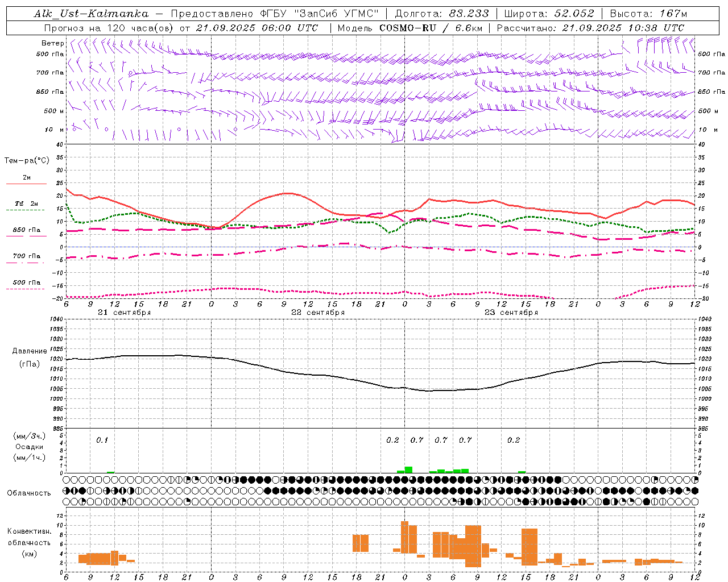
Task: Click the 0.1 precipitation amount value
Action: pyautogui.click(x=102, y=440)
